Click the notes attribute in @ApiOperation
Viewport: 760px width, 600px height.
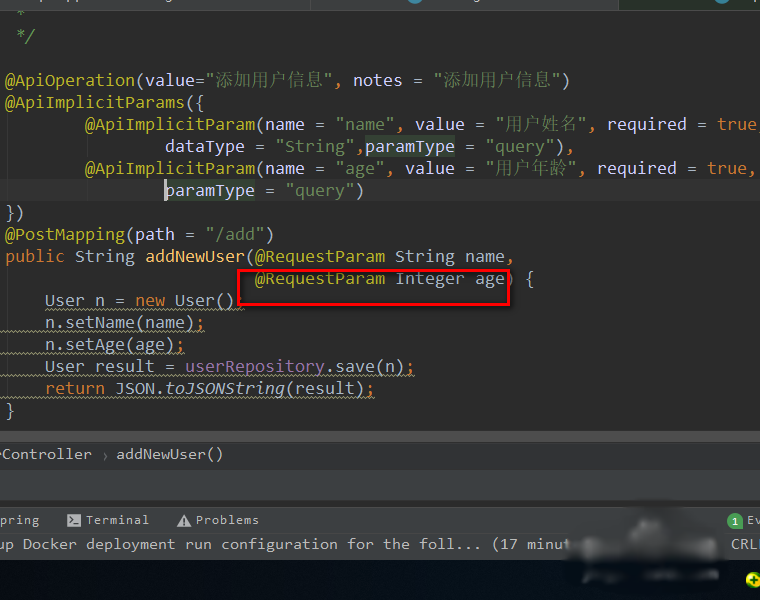(x=378, y=80)
